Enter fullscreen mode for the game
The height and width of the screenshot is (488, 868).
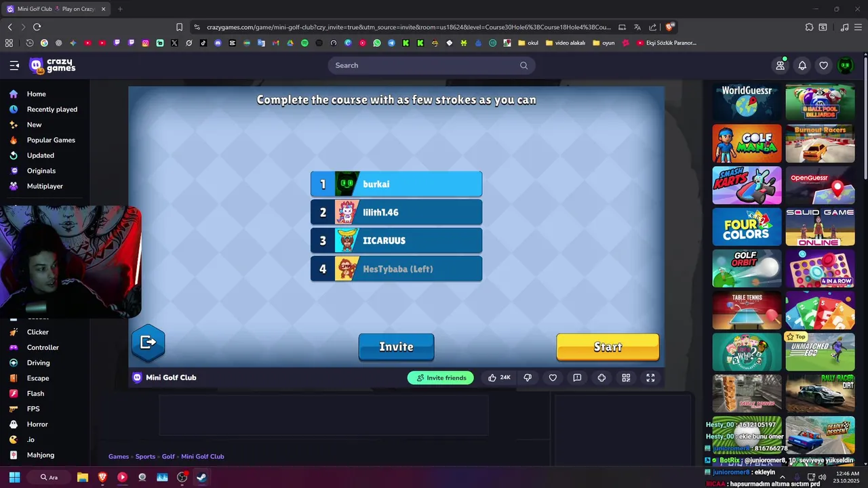coord(650,378)
